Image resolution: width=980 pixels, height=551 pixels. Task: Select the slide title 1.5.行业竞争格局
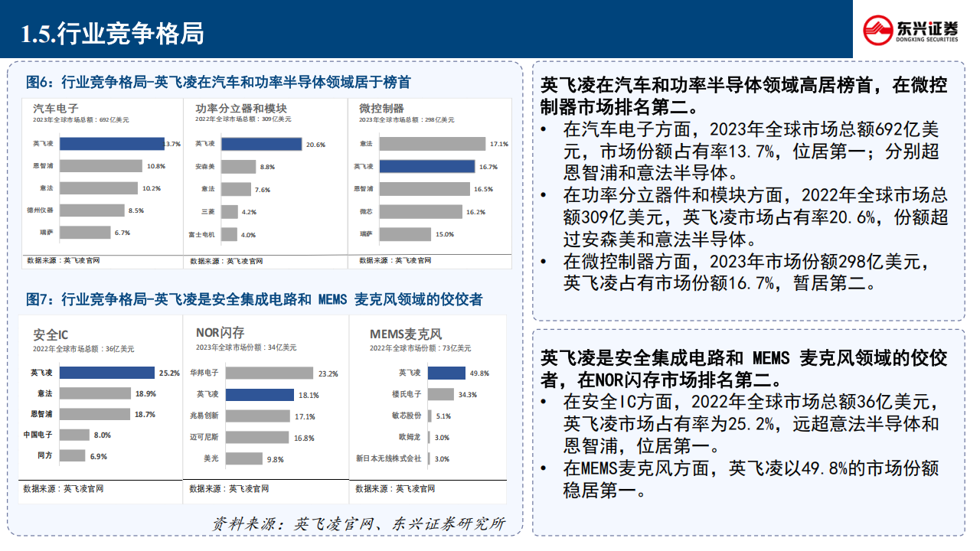tap(113, 33)
